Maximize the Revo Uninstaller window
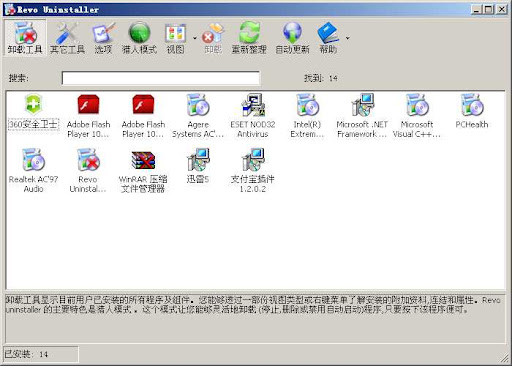Image resolution: width=512 pixels, height=366 pixels. point(489,9)
